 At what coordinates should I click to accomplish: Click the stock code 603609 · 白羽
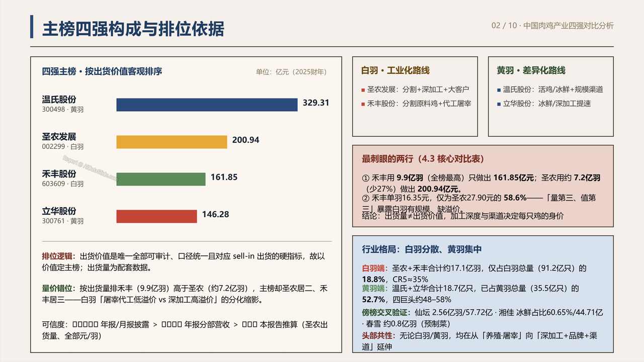(63, 184)
